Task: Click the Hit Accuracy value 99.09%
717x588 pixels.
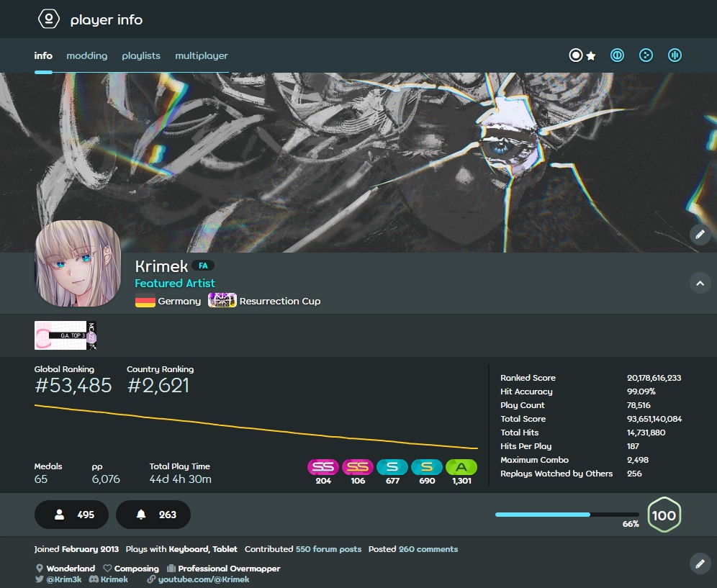Action: [641, 392]
